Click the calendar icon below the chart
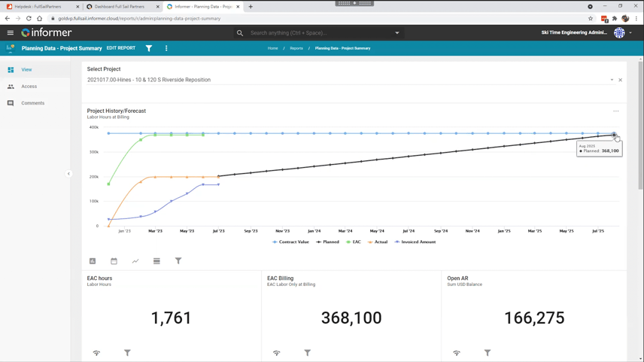Viewport: 644px width, 362px height. (x=114, y=261)
